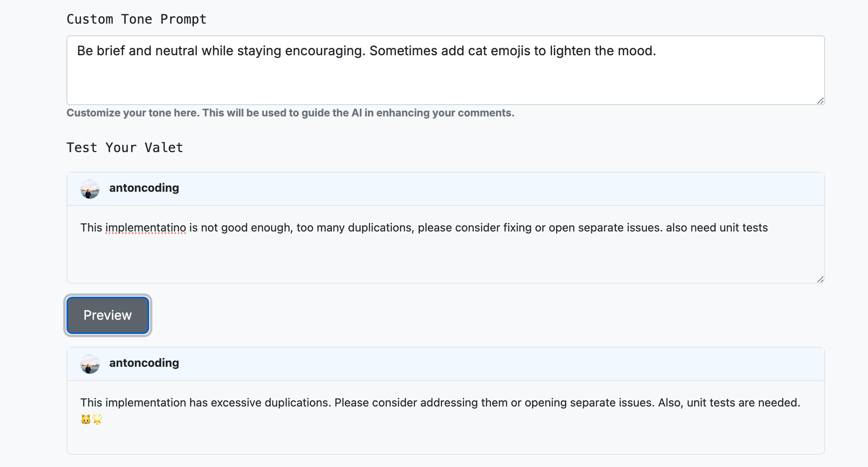Focus the Custom Tone Prompt text area
The height and width of the screenshot is (467, 868).
click(445, 70)
